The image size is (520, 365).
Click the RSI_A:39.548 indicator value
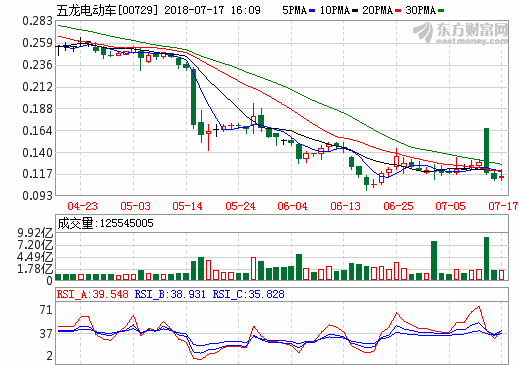(93, 294)
